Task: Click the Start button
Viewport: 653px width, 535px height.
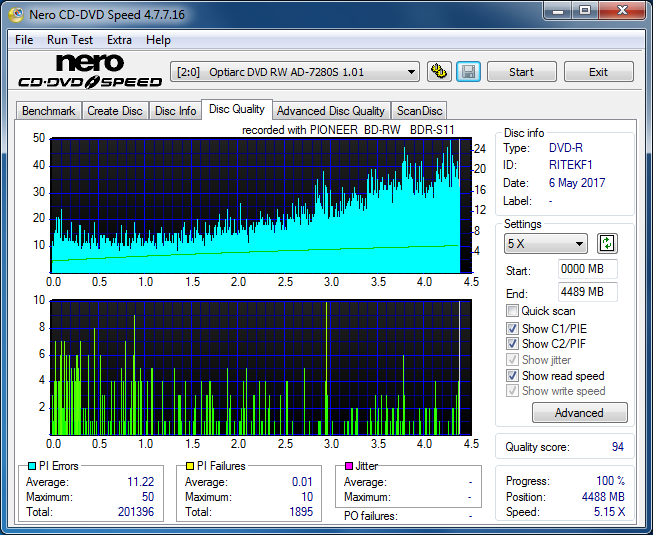Action: pyautogui.click(x=521, y=72)
